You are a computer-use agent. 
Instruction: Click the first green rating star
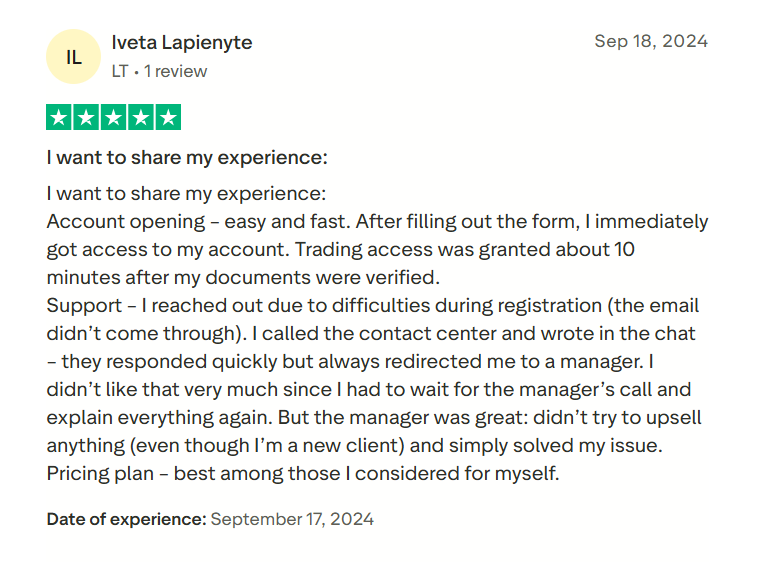tap(59, 118)
